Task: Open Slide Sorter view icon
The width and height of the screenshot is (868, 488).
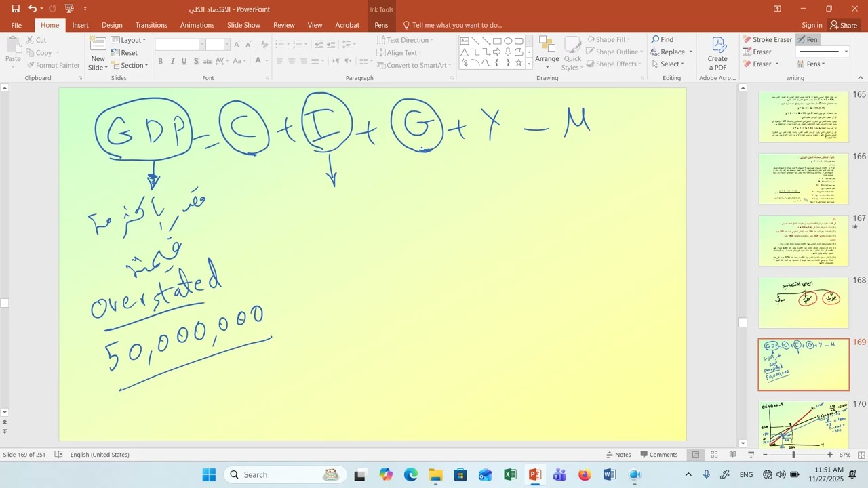Action: [x=714, y=455]
